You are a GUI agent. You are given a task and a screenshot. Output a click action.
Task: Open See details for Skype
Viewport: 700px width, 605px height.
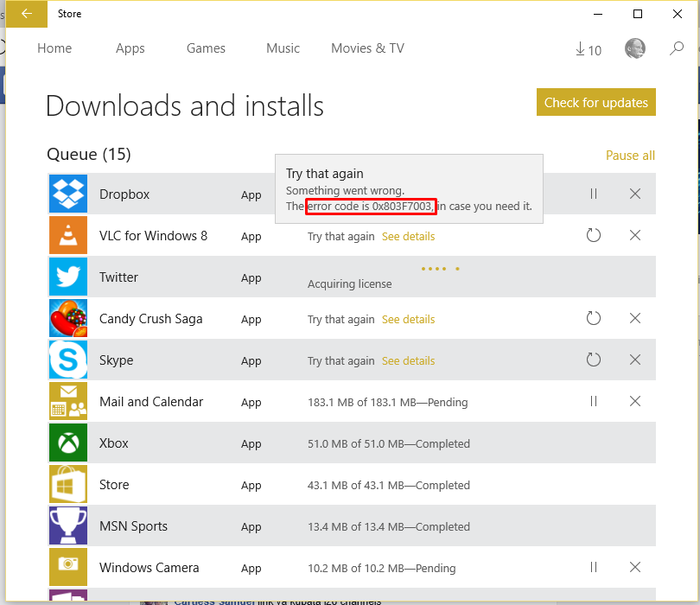[x=408, y=360]
